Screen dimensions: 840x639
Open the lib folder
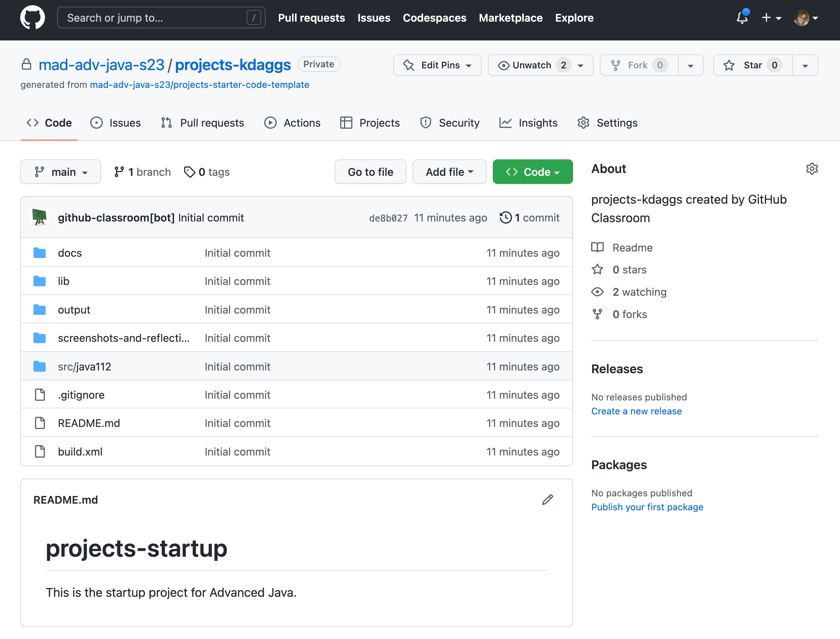coord(63,281)
